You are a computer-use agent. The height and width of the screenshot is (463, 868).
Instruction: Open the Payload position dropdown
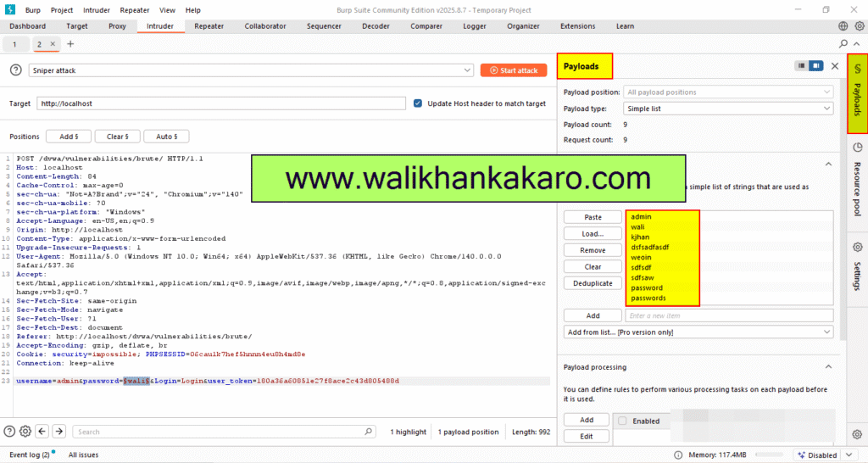[728, 92]
